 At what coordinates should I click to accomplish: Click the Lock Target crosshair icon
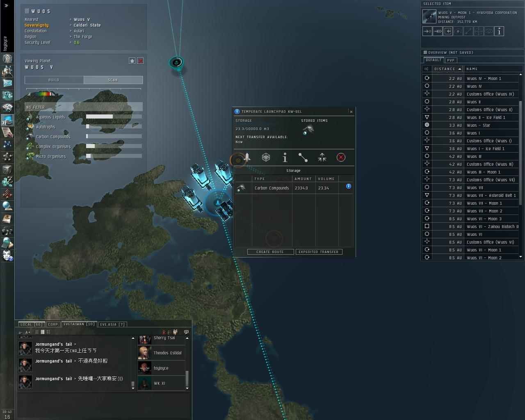[479, 31]
